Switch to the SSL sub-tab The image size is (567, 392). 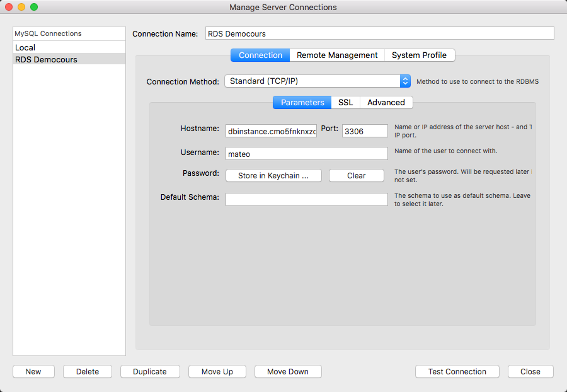click(345, 102)
